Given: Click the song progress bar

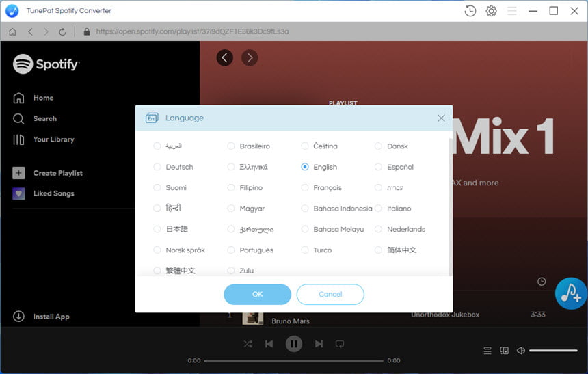Looking at the screenshot, I should point(293,361).
